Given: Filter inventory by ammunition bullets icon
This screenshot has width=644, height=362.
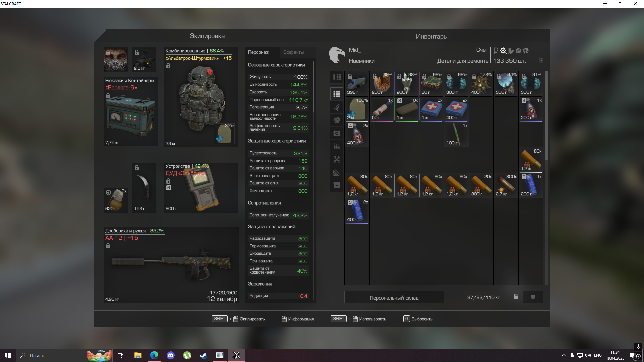Looking at the screenshot, I should click(x=337, y=146).
